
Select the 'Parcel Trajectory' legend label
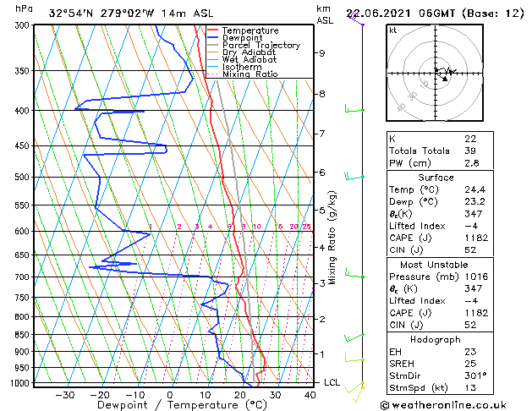pyautogui.click(x=261, y=45)
